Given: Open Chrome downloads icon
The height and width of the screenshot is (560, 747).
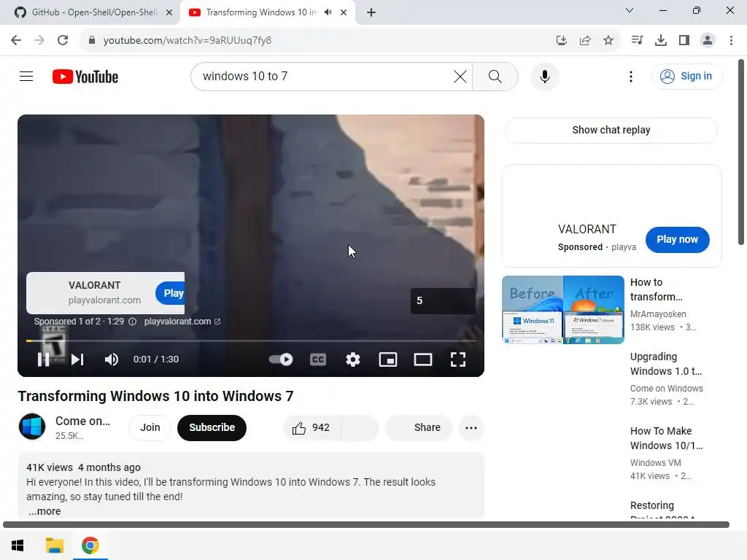Looking at the screenshot, I should click(661, 41).
